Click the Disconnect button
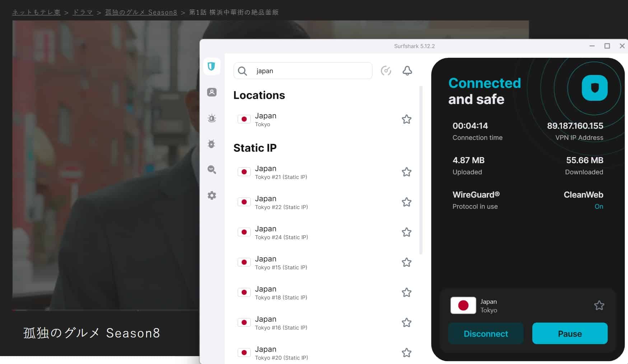628x364 pixels. pyautogui.click(x=486, y=334)
